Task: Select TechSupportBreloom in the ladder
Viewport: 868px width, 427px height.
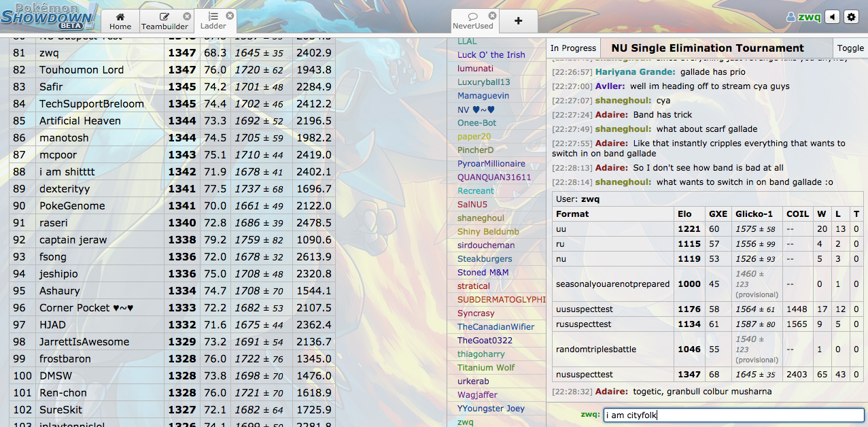Action: coord(92,104)
